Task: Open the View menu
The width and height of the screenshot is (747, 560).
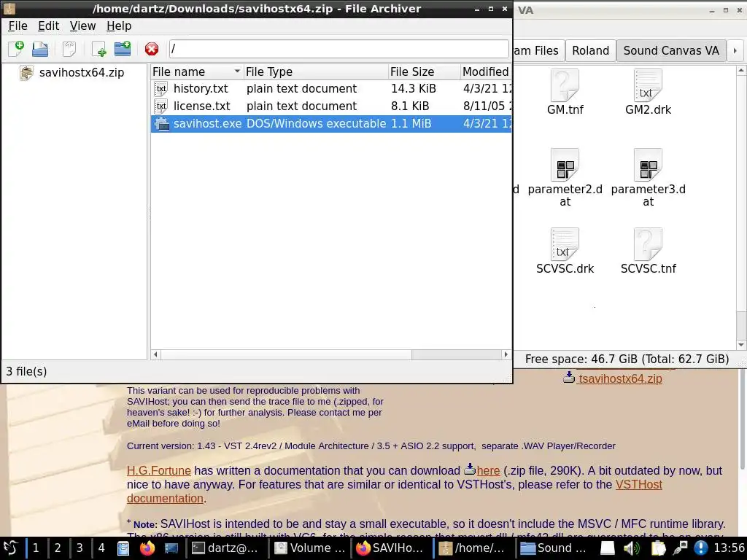Action: [82, 26]
